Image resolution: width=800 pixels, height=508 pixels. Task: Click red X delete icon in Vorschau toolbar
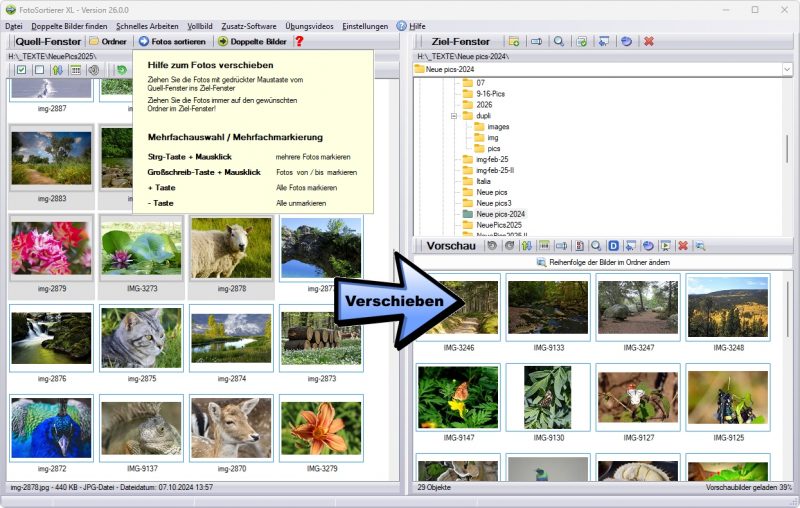(683, 246)
